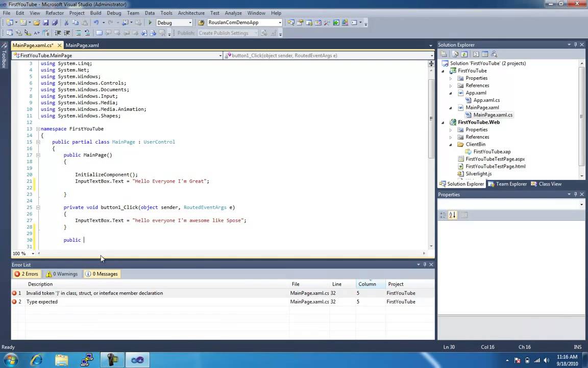Viewport: 588px width, 368px height.
Task: Switch to MainPage.xaml editor tab
Action: (x=82, y=45)
